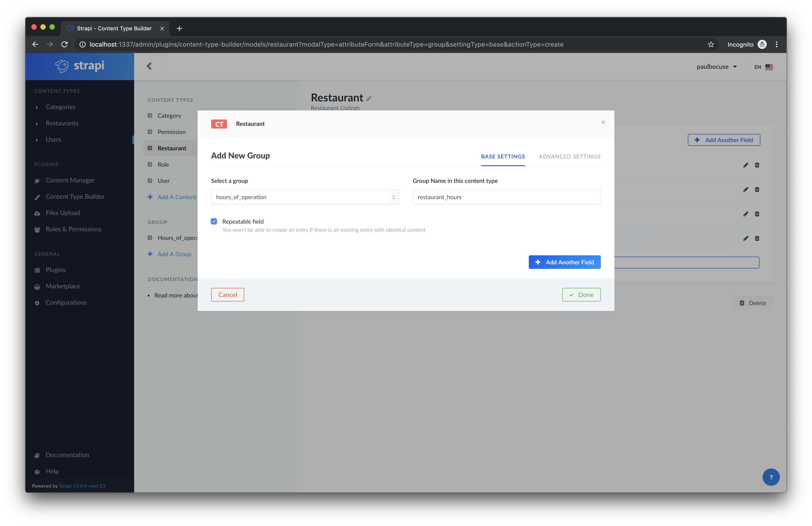Open Files Upload plugin in sidebar
812x526 pixels.
pyautogui.click(x=63, y=213)
